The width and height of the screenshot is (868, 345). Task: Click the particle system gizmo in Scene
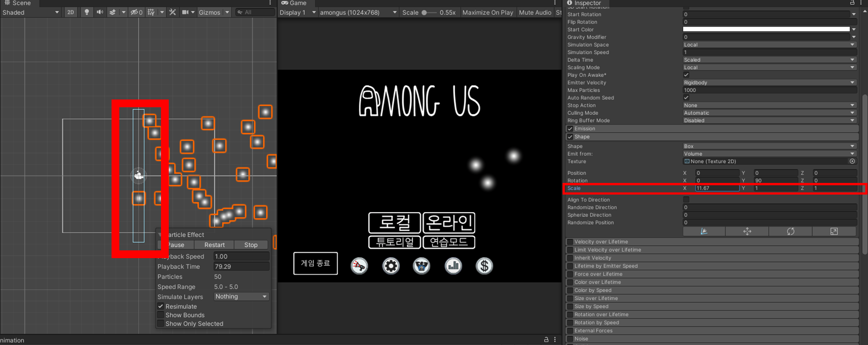pos(139,175)
